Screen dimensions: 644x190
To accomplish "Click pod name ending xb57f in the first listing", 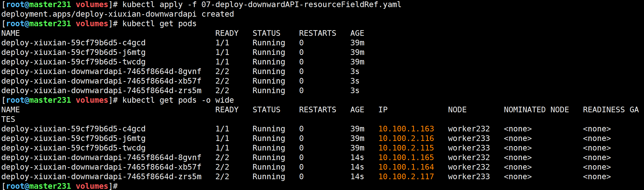I will 101,81.
